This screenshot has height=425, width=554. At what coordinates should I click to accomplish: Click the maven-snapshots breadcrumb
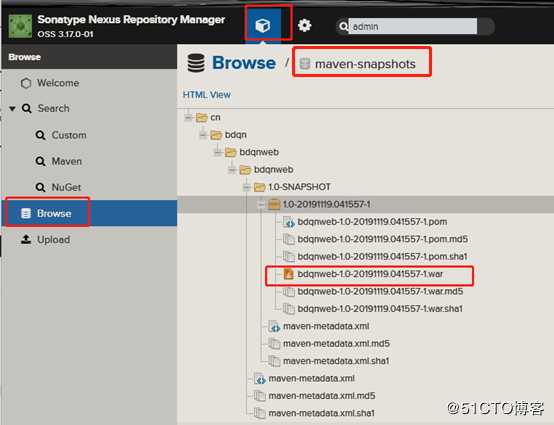(x=365, y=64)
